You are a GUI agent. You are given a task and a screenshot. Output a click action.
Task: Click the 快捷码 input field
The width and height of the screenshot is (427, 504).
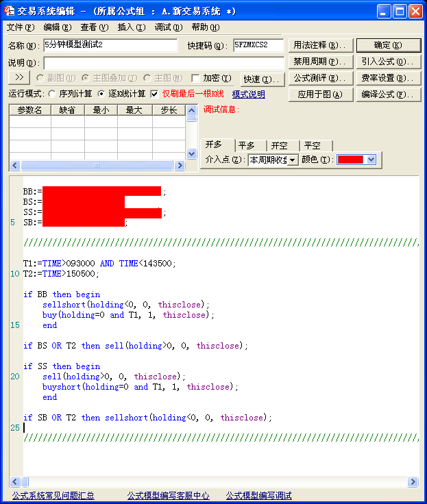(258, 45)
